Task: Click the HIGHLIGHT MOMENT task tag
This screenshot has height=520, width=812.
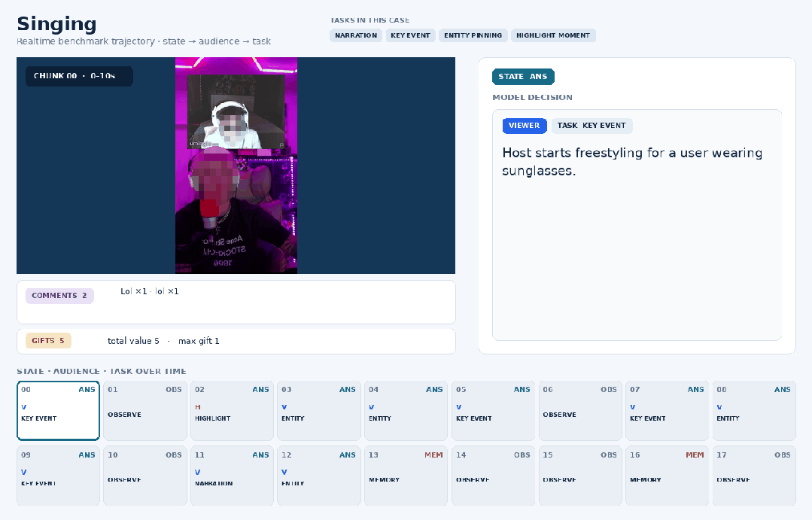Action: 553,35
